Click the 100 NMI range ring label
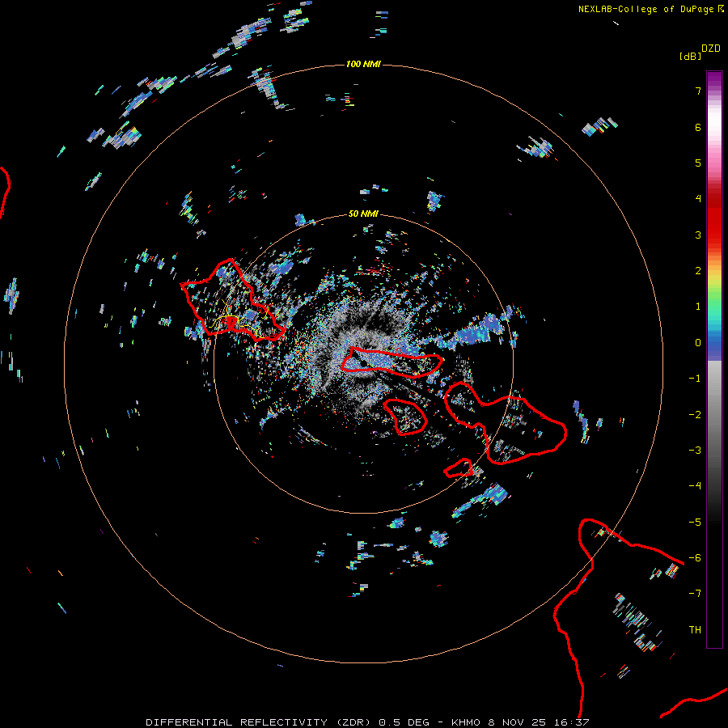Image resolution: width=728 pixels, height=728 pixels. pyautogui.click(x=363, y=64)
